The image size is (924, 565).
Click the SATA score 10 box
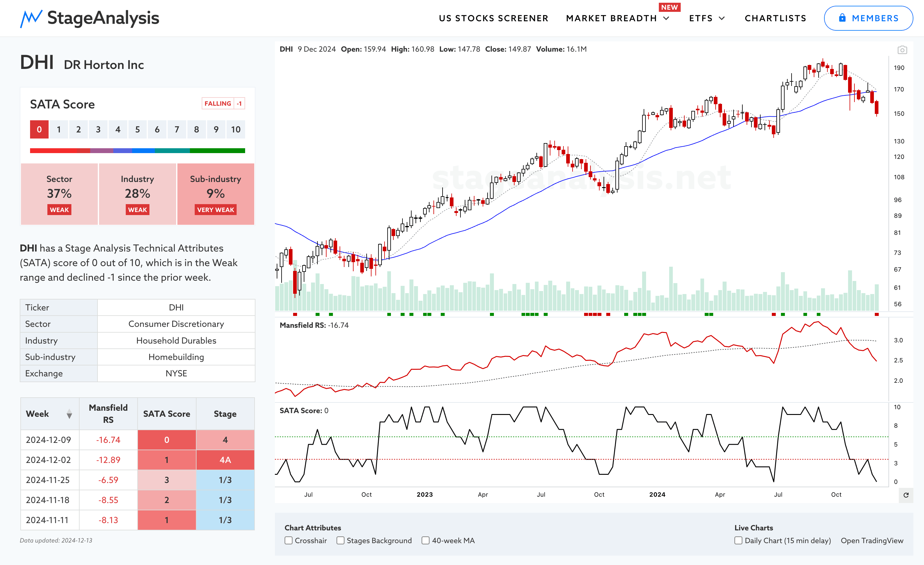[235, 129]
